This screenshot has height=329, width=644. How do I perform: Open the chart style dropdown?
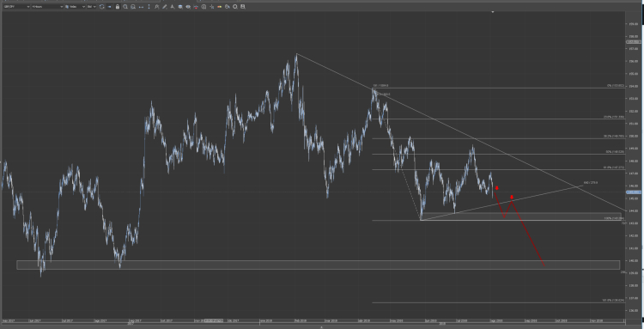click(76, 7)
